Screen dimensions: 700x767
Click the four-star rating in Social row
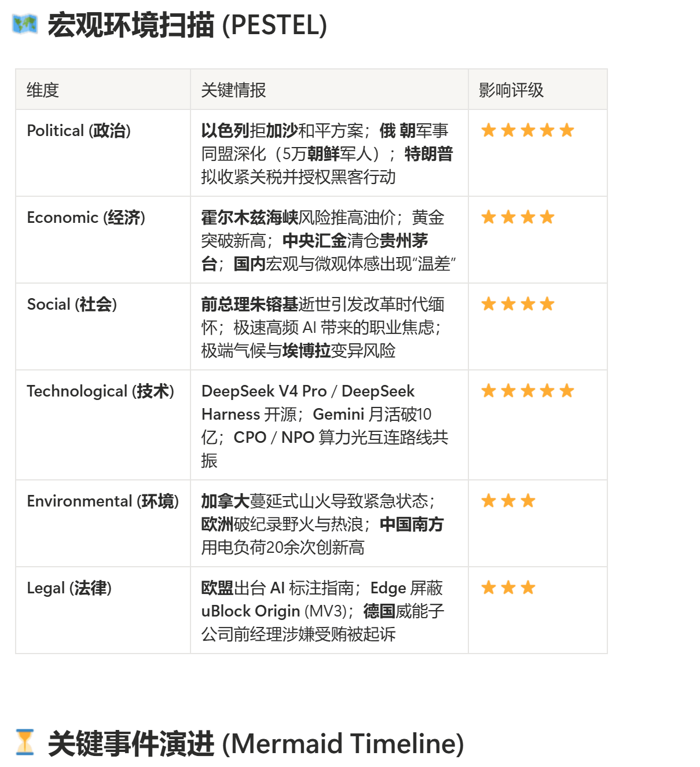pos(518,304)
